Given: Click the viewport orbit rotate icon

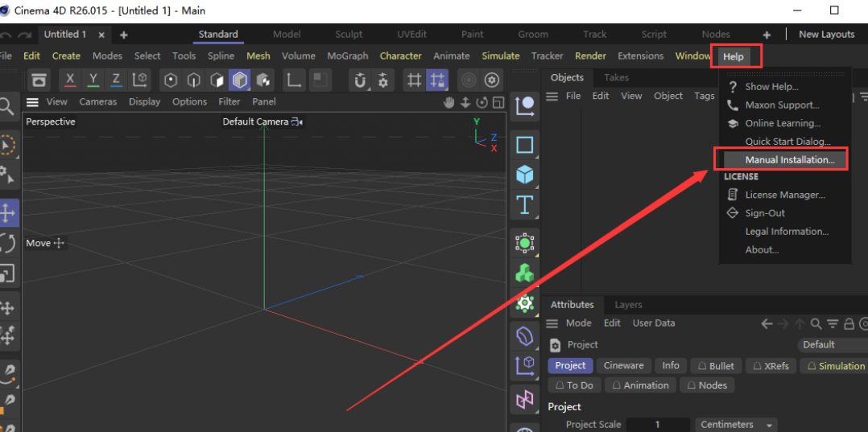Looking at the screenshot, I should click(x=482, y=102).
